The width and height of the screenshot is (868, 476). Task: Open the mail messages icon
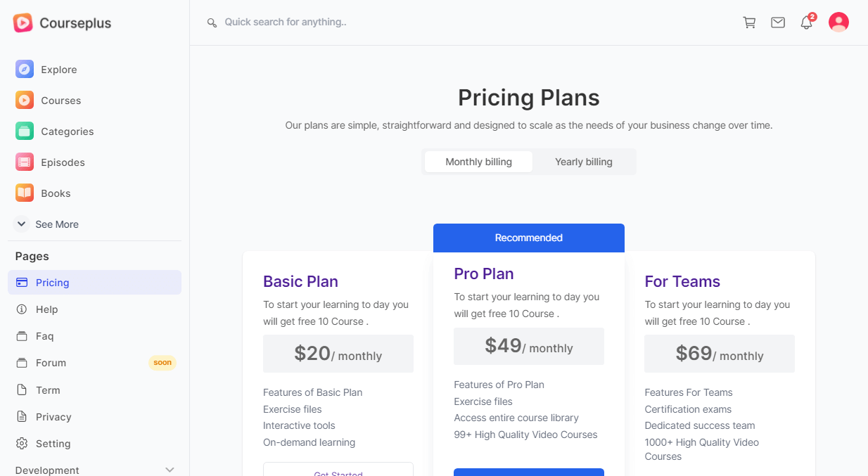(x=778, y=22)
